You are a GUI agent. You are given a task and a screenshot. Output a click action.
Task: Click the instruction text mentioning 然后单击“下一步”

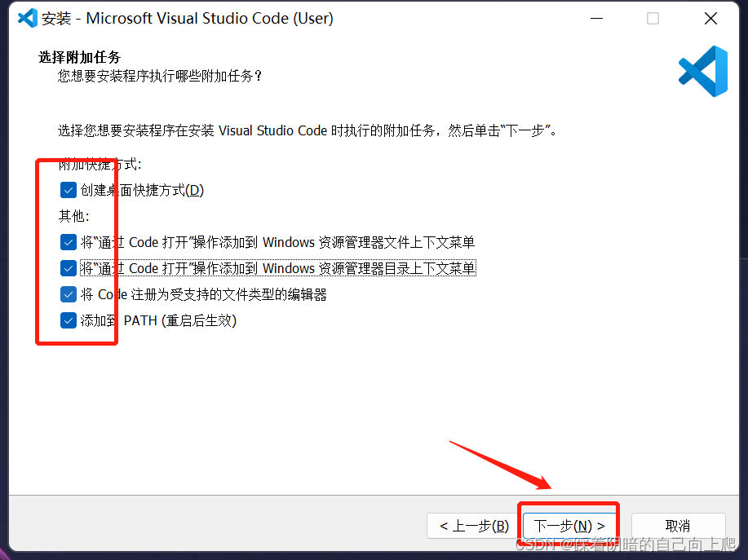[x=308, y=130]
